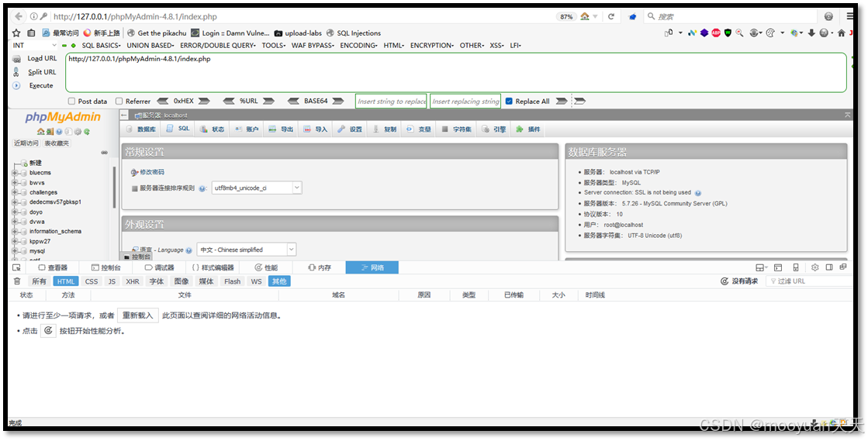Click the browser back arrow button
This screenshot has width=868, height=441.
tap(19, 16)
